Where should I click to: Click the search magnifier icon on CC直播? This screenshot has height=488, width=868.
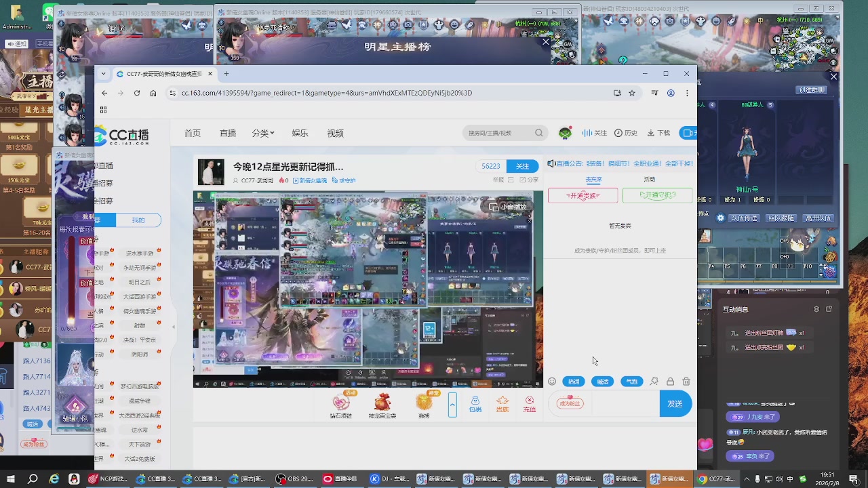539,133
